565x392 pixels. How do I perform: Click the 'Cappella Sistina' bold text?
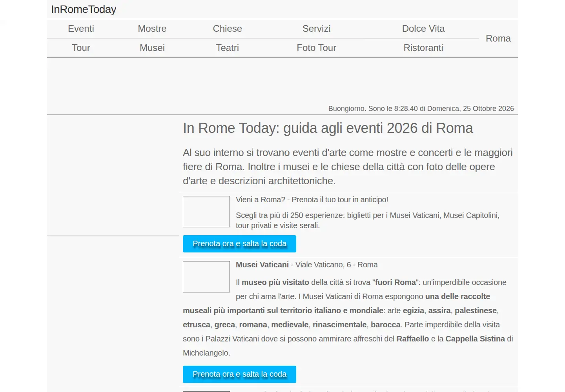475,339
